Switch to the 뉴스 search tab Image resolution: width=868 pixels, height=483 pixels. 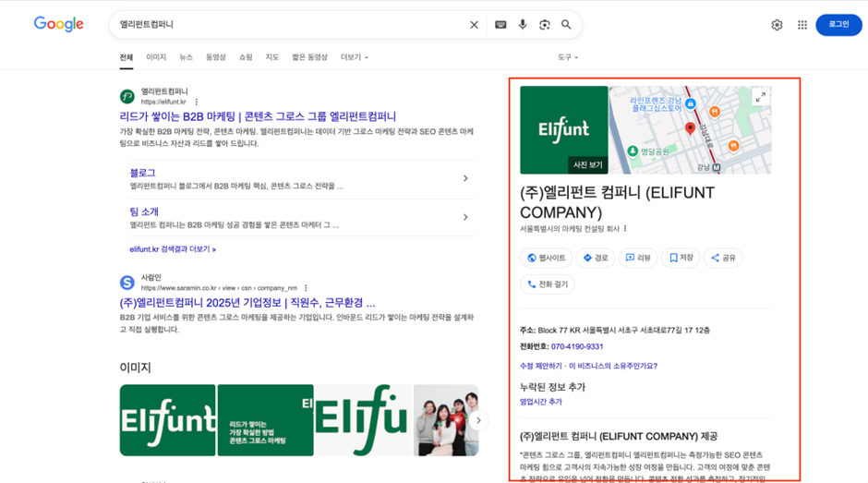point(186,57)
